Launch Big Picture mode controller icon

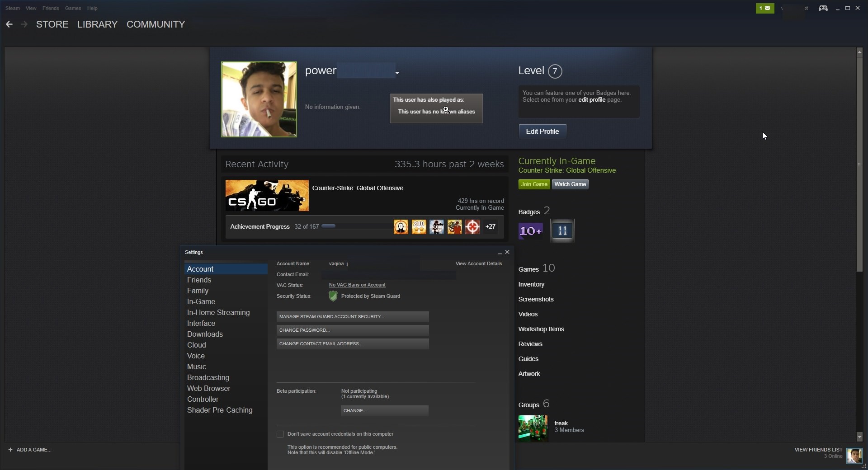(x=823, y=8)
